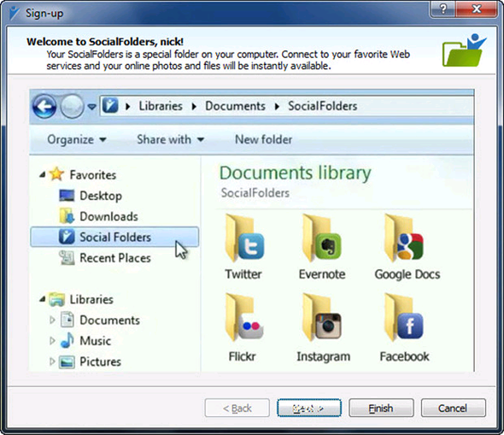The height and width of the screenshot is (435, 504).
Task: Click the help question mark button
Action: click(x=442, y=9)
